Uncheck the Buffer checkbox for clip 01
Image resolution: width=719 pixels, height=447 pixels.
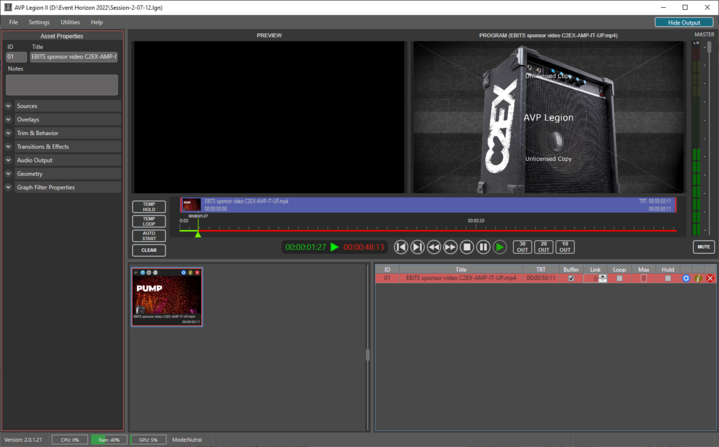[x=571, y=278]
